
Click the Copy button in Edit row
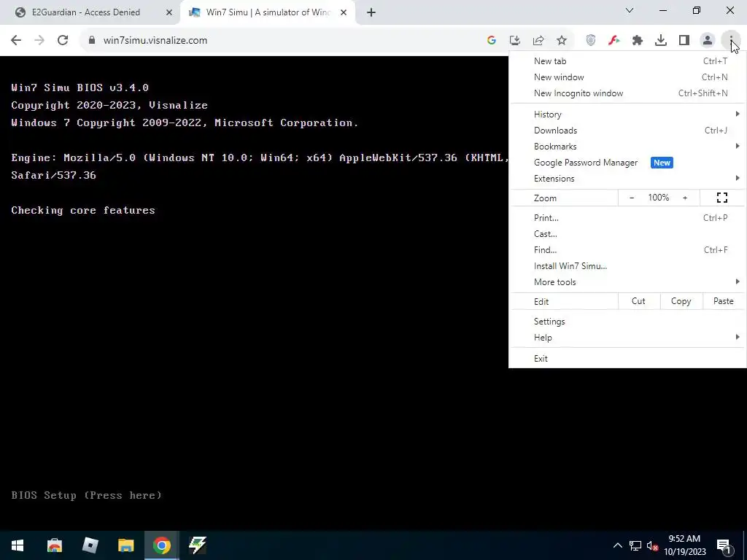(681, 301)
